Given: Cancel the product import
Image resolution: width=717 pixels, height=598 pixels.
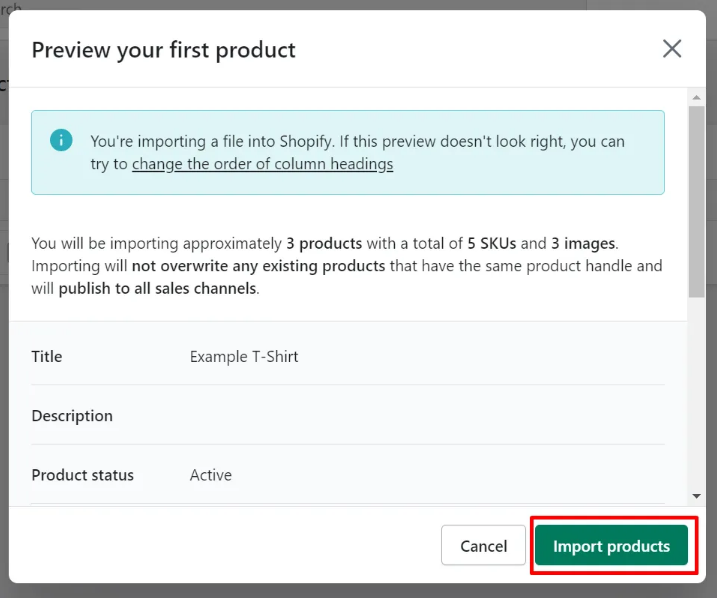Looking at the screenshot, I should tap(483, 546).
